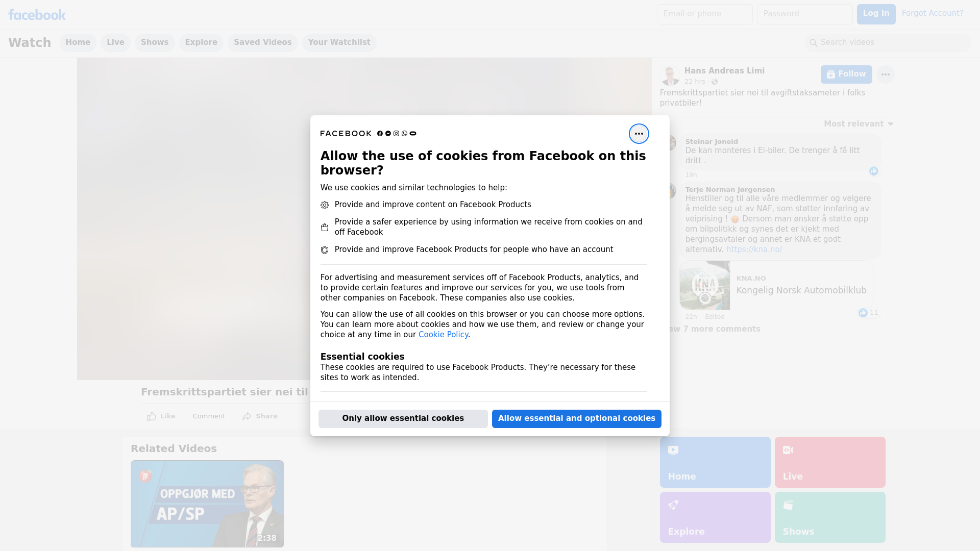Viewport: 980px width, 551px height.
Task: Open the Explore tab in Watch
Action: click(x=201, y=42)
